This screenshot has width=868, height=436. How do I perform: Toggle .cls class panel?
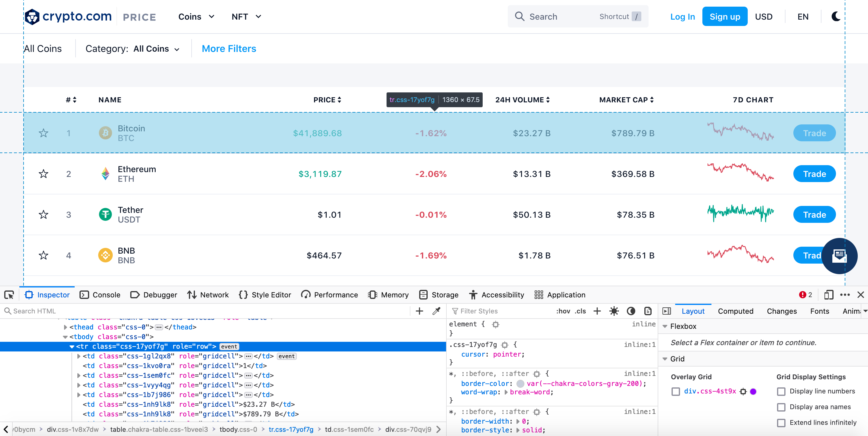pos(580,311)
